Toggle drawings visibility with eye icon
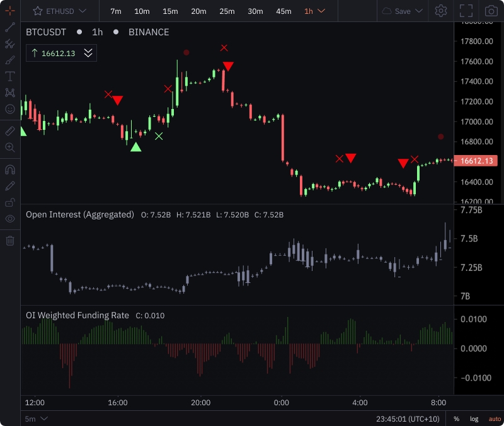 (9, 219)
